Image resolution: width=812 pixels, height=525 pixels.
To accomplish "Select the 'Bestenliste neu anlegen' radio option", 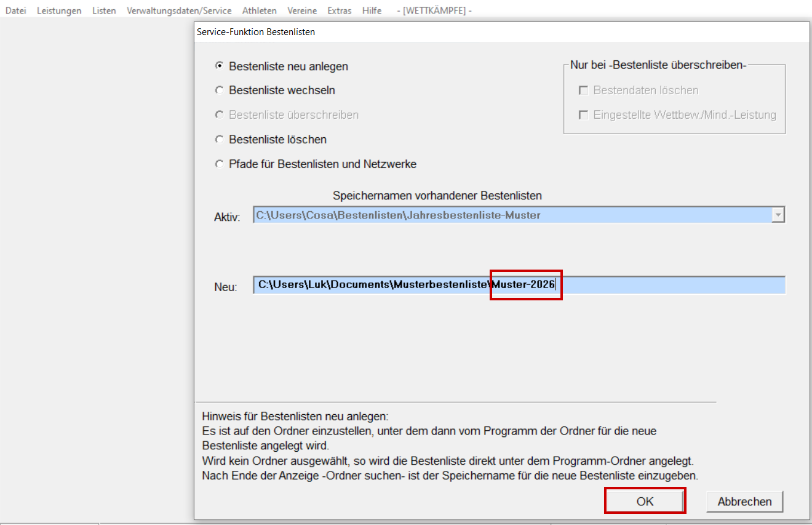I will click(219, 66).
